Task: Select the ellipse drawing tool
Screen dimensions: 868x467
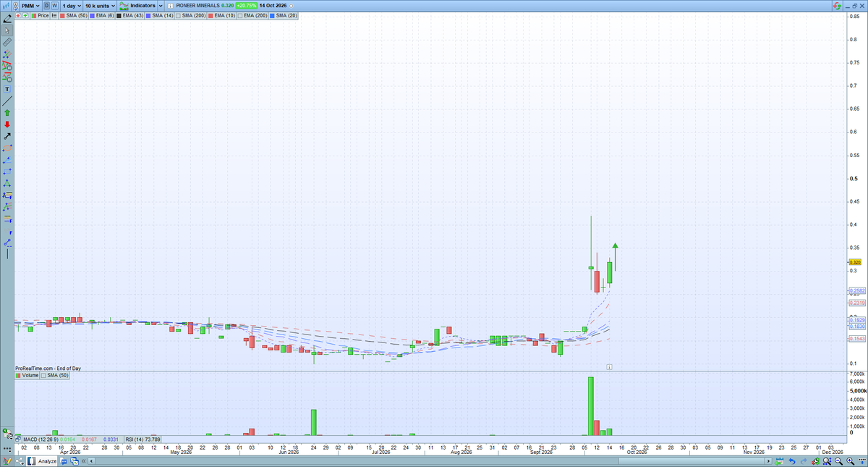Action: (7, 148)
